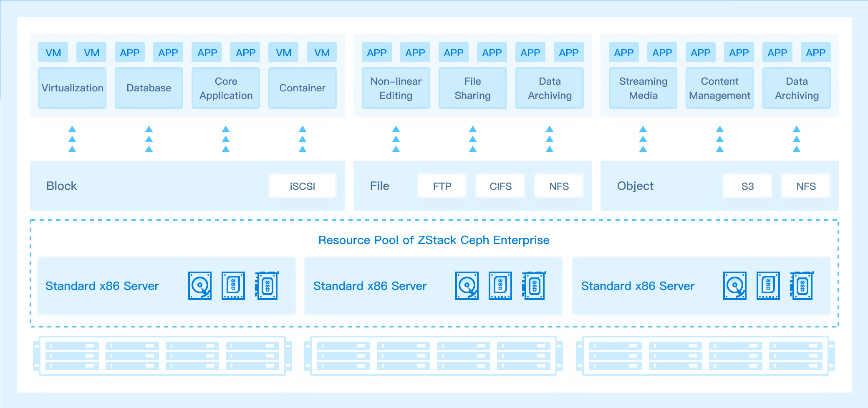Click the upward arrows below Virtualization
The image size is (868, 408).
[x=72, y=139]
